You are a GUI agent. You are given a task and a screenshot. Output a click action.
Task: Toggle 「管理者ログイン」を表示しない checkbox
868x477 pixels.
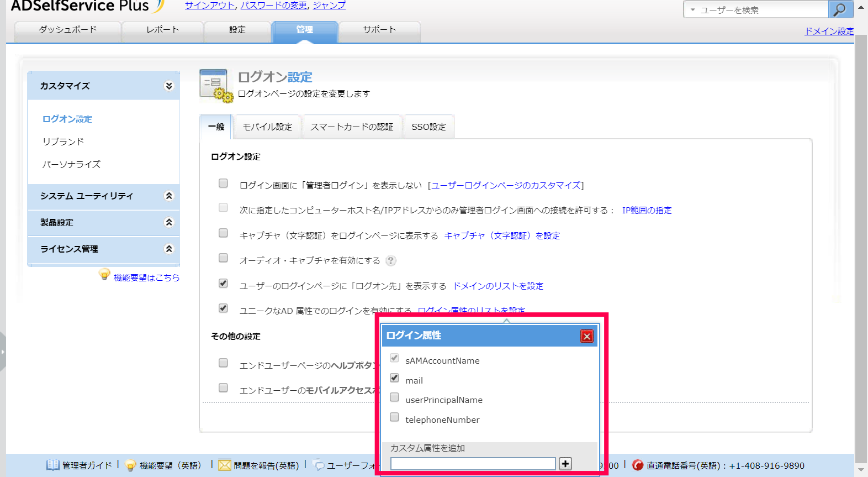[x=223, y=184]
